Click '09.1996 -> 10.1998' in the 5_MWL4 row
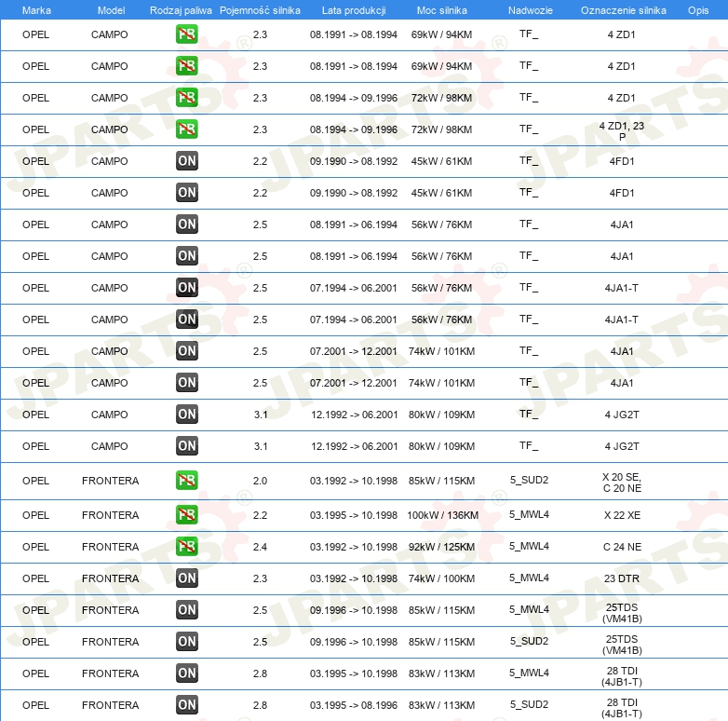The width and height of the screenshot is (728, 721). [354, 610]
